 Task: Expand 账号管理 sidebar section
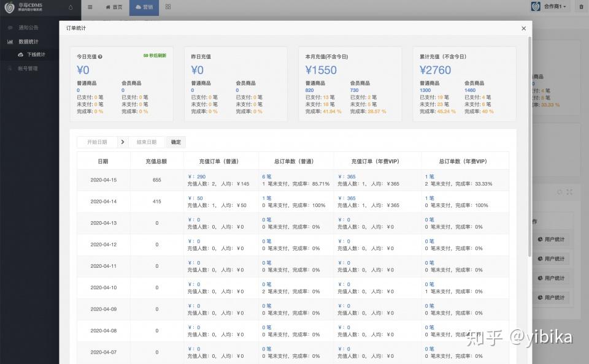coord(28,69)
